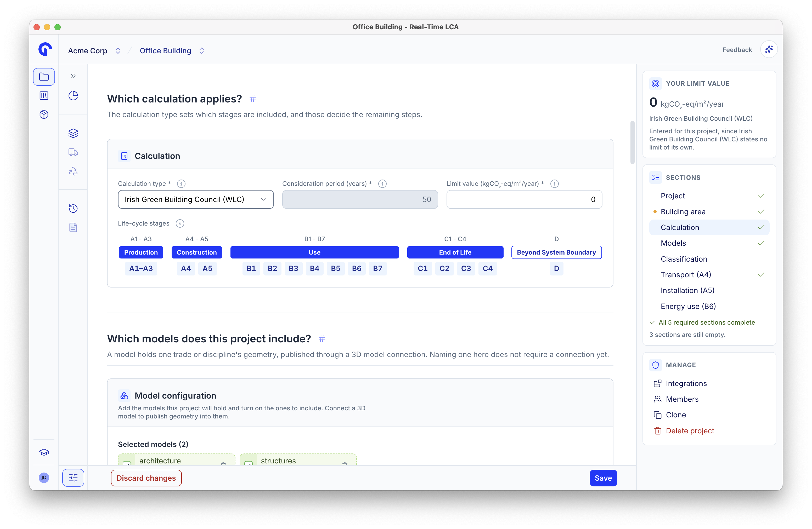Image resolution: width=812 pixels, height=529 pixels.
Task: Toggle the architecture model checkbox
Action: coord(127,464)
